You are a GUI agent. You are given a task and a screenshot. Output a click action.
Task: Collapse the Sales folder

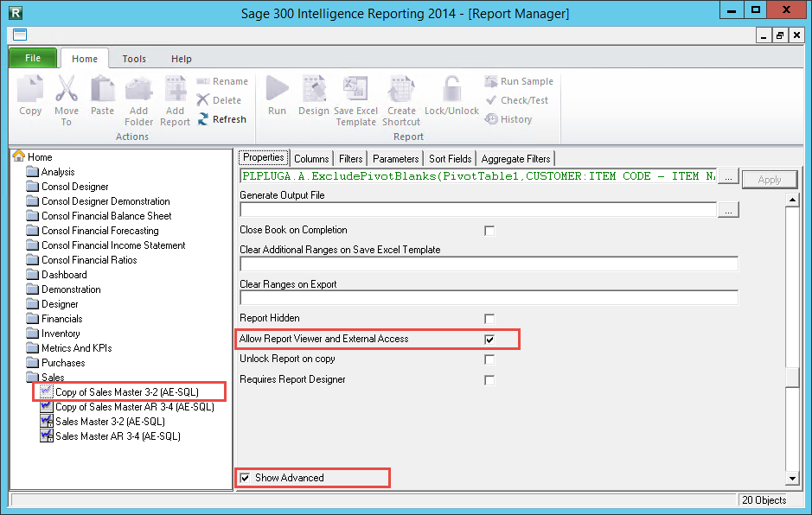click(x=46, y=377)
